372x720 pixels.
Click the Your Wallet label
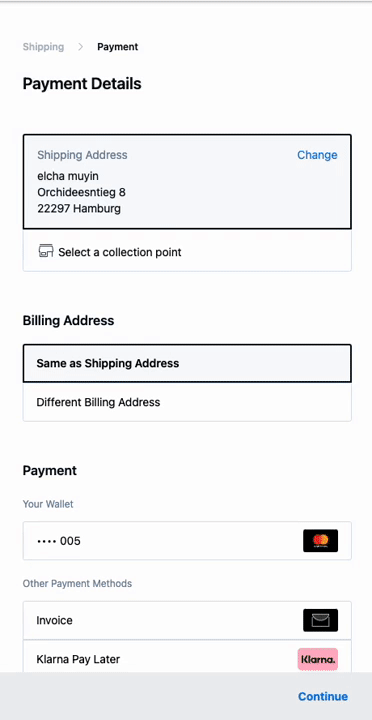(48, 504)
